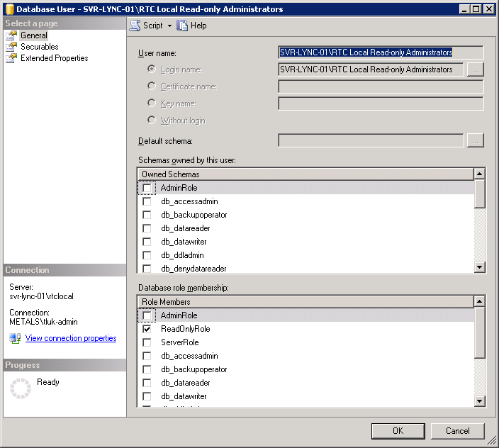Click the Securables page icon
The height and width of the screenshot is (448, 499).
(11, 47)
